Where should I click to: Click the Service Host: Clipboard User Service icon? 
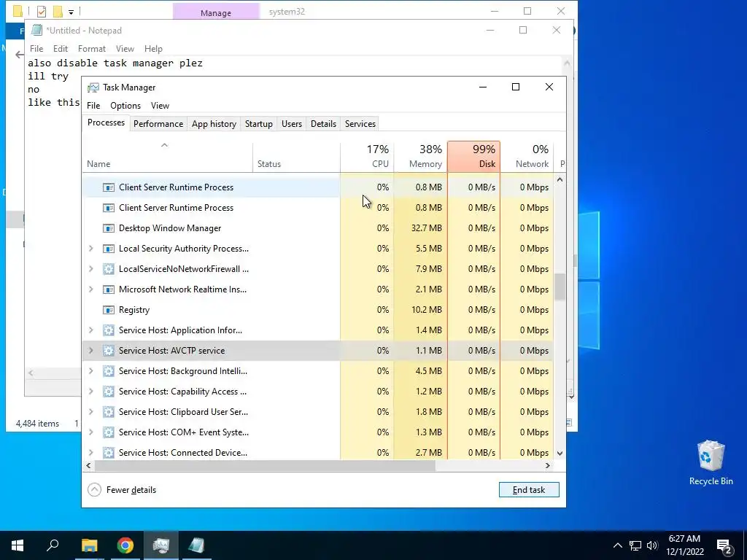(109, 412)
